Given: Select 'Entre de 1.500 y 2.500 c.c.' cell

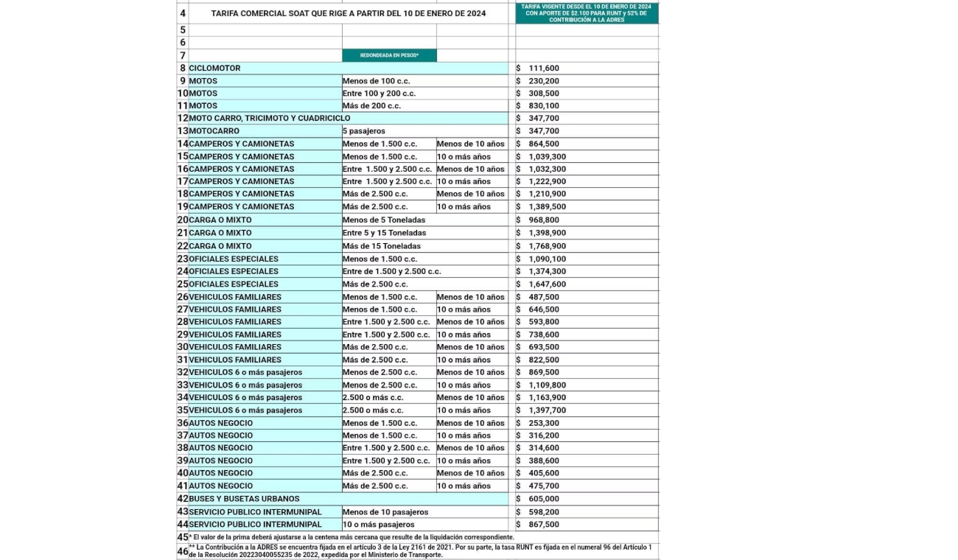Looking at the screenshot, I should click(424, 271).
